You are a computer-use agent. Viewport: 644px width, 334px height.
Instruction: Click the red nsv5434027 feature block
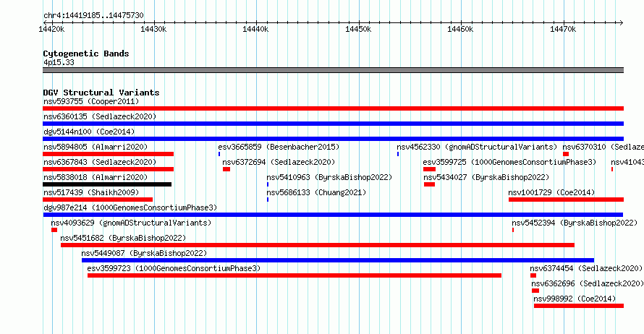click(x=429, y=184)
